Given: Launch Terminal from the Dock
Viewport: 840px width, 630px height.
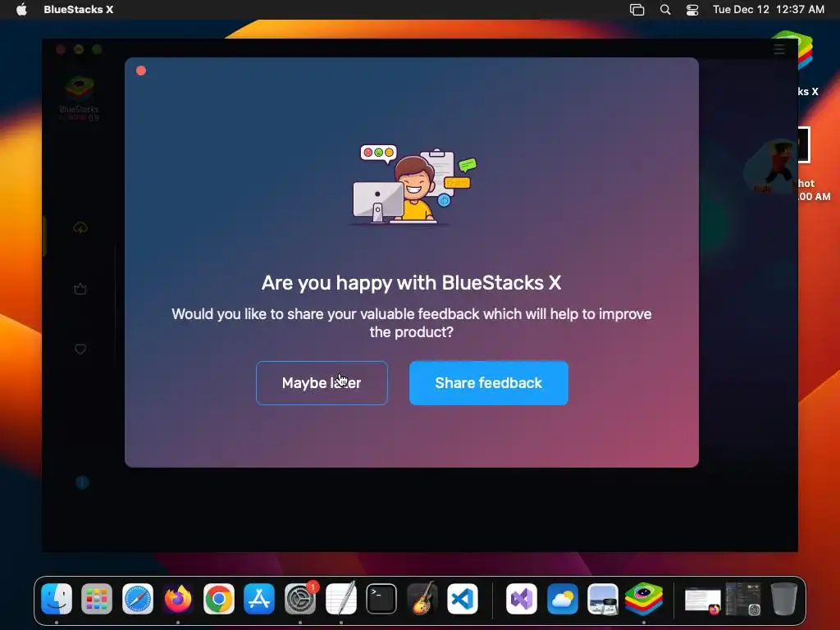Looking at the screenshot, I should (x=381, y=598).
